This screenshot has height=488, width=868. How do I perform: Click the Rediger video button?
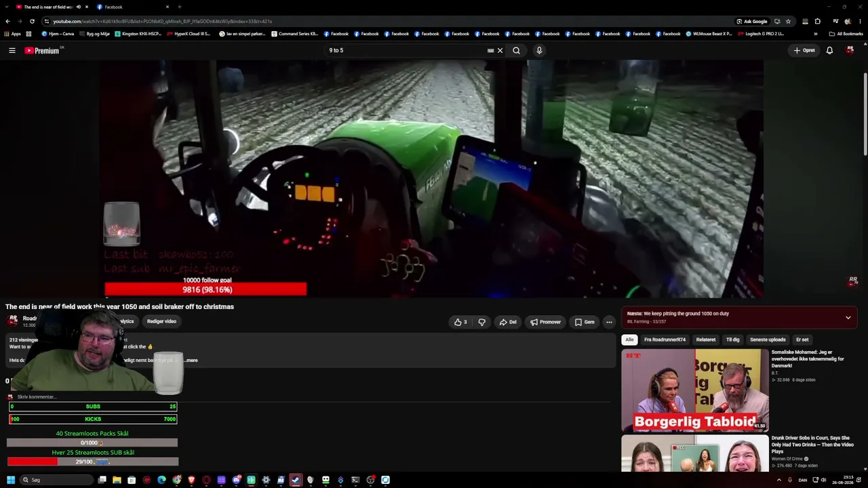(161, 321)
